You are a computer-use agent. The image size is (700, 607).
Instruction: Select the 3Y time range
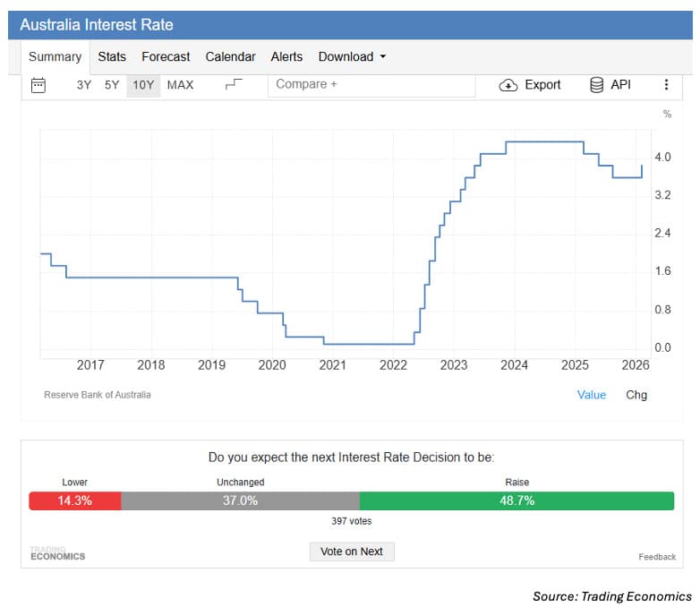[x=84, y=85]
